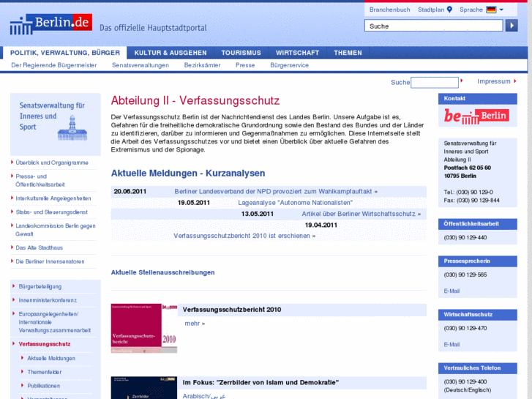Screen dimensions: 532x399
Task: Open Stabs- und Steuerungsdienst sidebar link
Action: [x=51, y=212]
